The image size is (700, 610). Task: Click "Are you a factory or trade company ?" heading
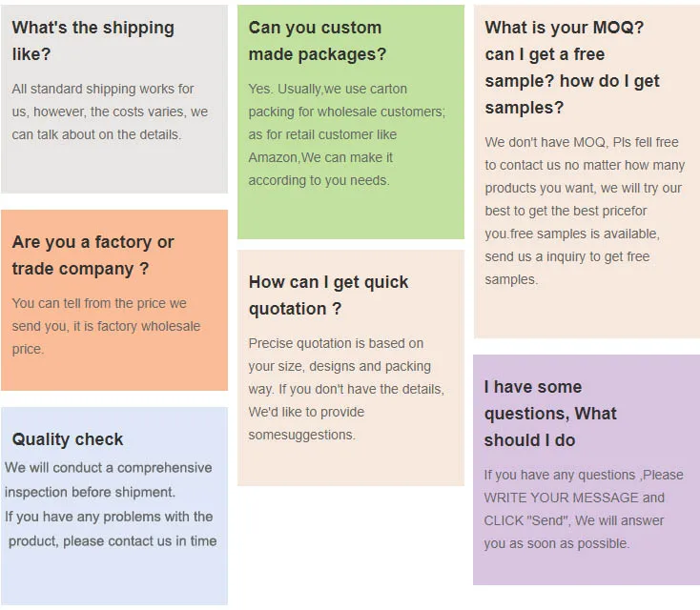click(x=93, y=255)
